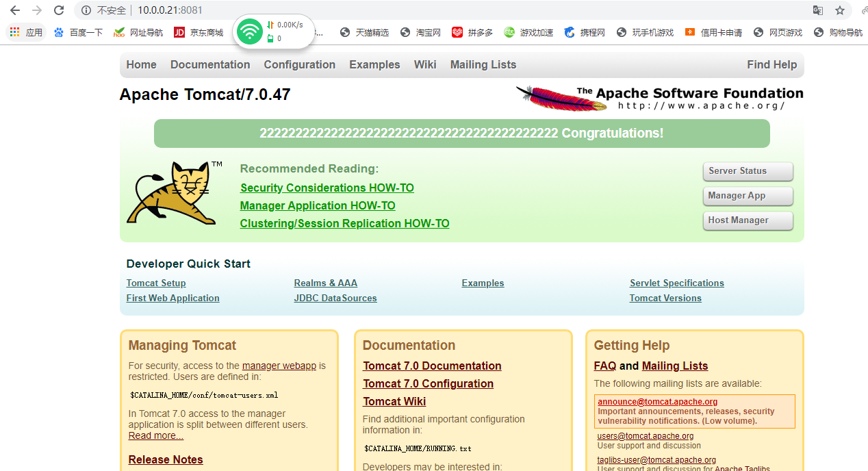This screenshot has width=868, height=471.
Task: Click the FAQ link under Getting Help
Action: [605, 366]
